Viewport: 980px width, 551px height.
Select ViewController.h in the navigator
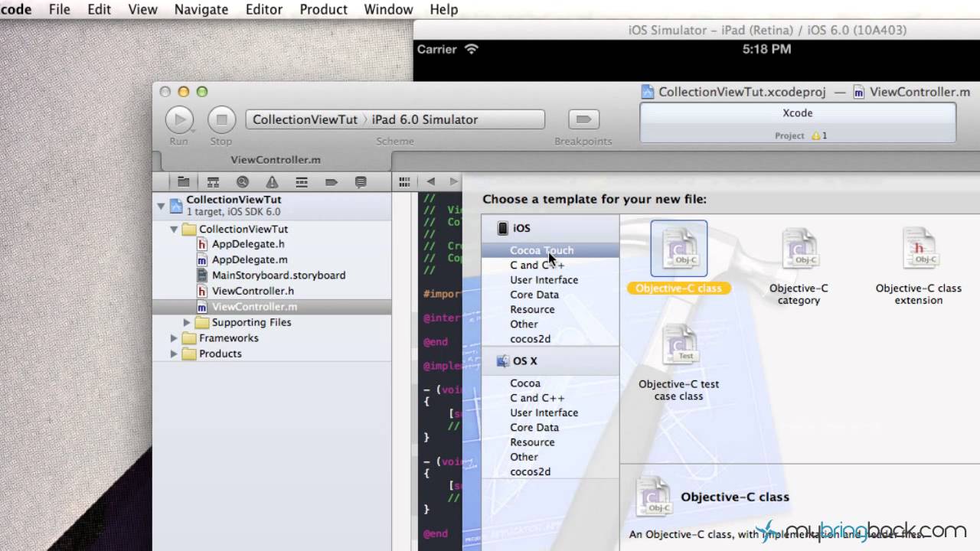pyautogui.click(x=253, y=291)
